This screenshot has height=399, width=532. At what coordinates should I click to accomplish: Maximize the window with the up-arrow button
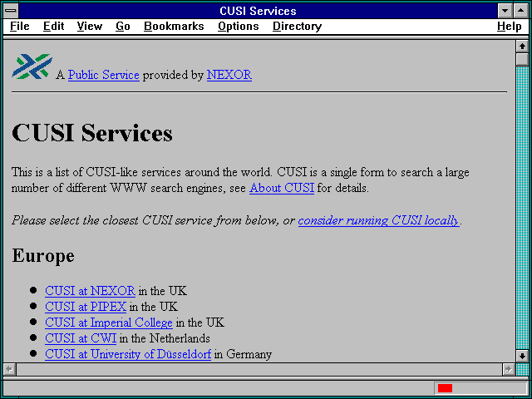tap(520, 11)
